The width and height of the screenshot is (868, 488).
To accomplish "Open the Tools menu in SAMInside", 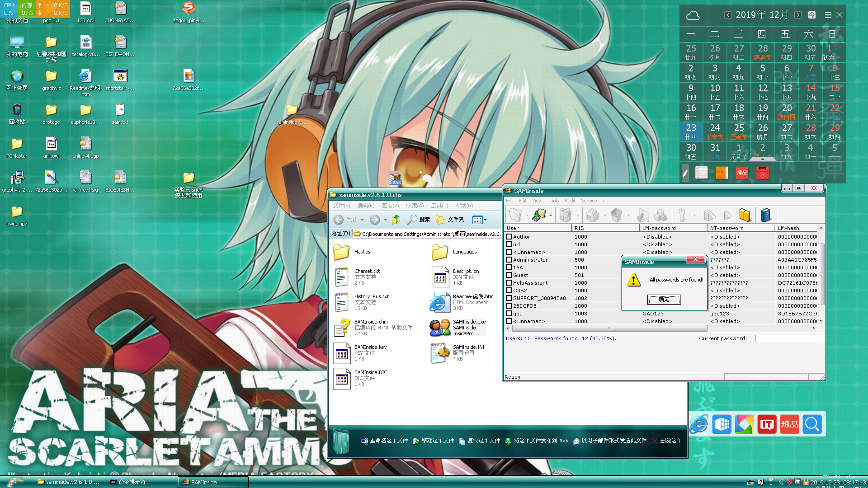I will click(553, 201).
